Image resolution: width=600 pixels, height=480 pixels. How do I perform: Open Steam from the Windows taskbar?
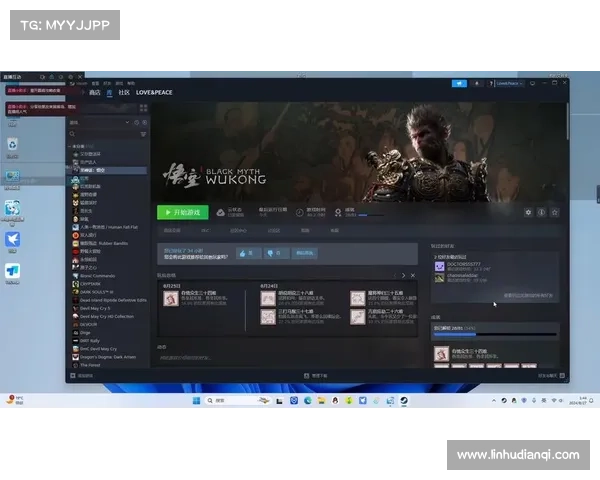403,400
